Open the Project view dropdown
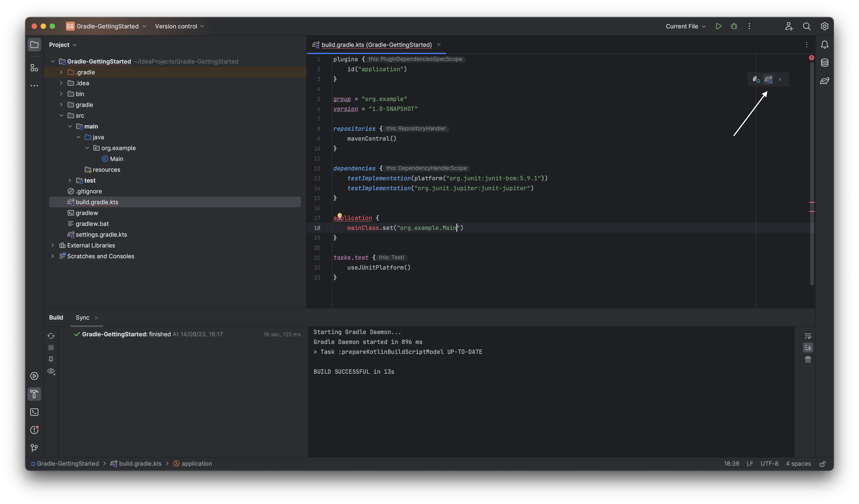Image resolution: width=859 pixels, height=504 pixels. [x=63, y=45]
